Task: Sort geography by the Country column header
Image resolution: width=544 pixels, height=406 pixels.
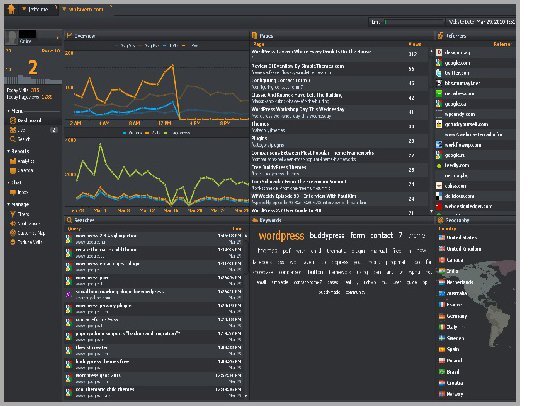Action: (447, 229)
